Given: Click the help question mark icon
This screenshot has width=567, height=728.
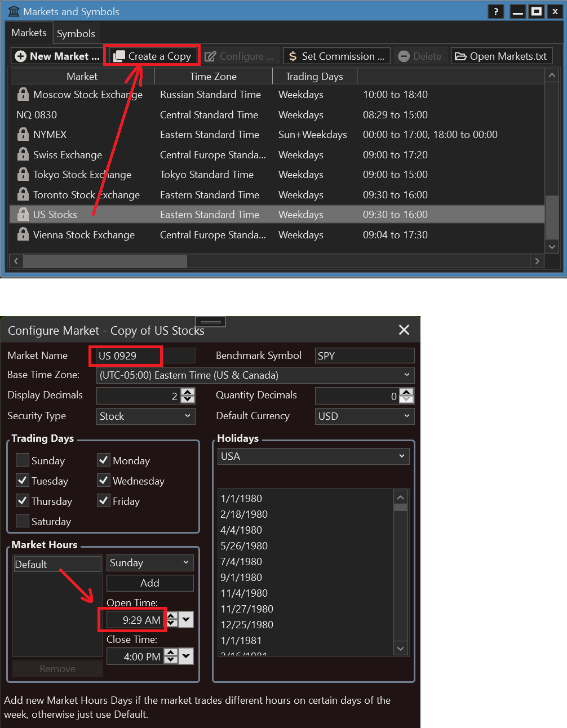Looking at the screenshot, I should click(495, 11).
